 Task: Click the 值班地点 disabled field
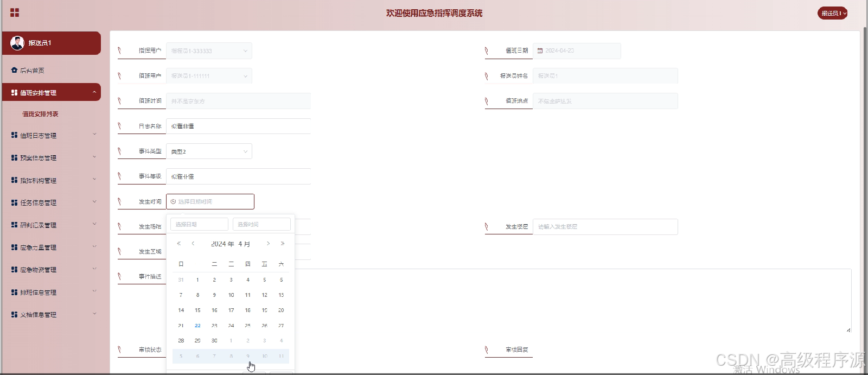(x=605, y=101)
